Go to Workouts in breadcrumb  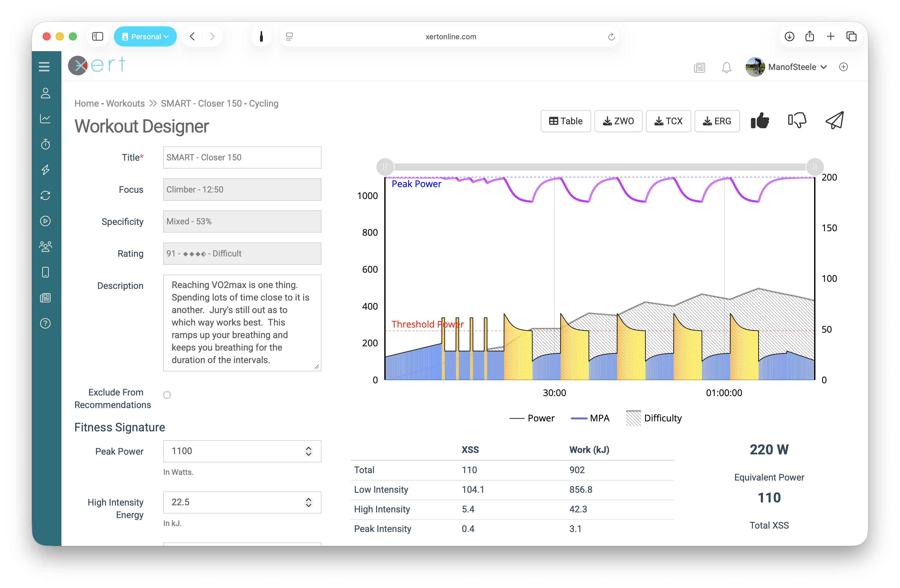click(125, 103)
